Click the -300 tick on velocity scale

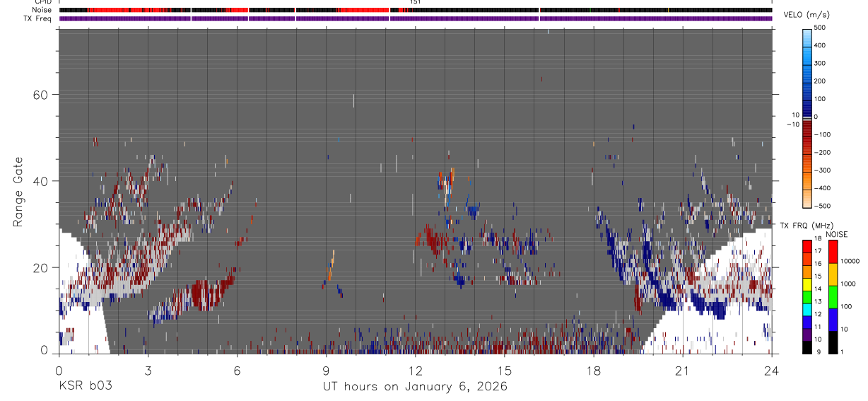[821, 170]
